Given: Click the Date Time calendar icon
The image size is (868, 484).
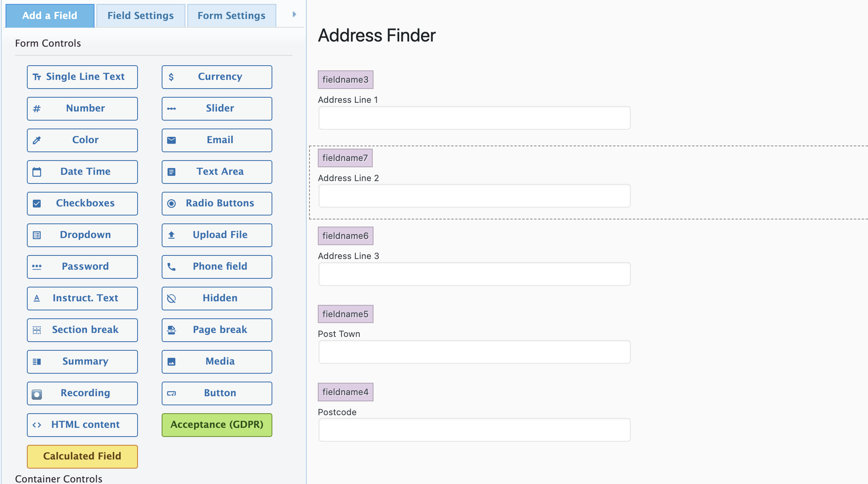Looking at the screenshot, I should click(x=37, y=172).
